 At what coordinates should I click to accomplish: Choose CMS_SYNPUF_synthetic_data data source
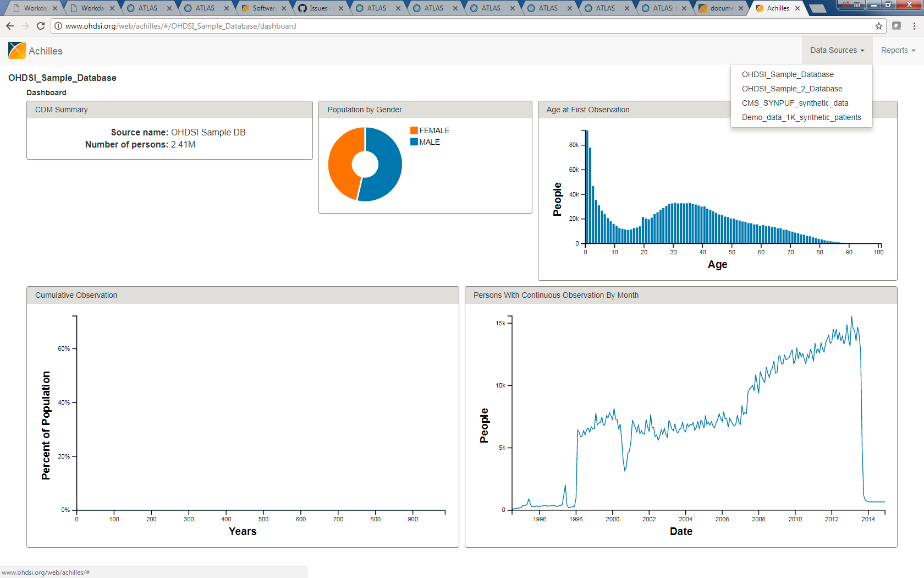point(795,103)
